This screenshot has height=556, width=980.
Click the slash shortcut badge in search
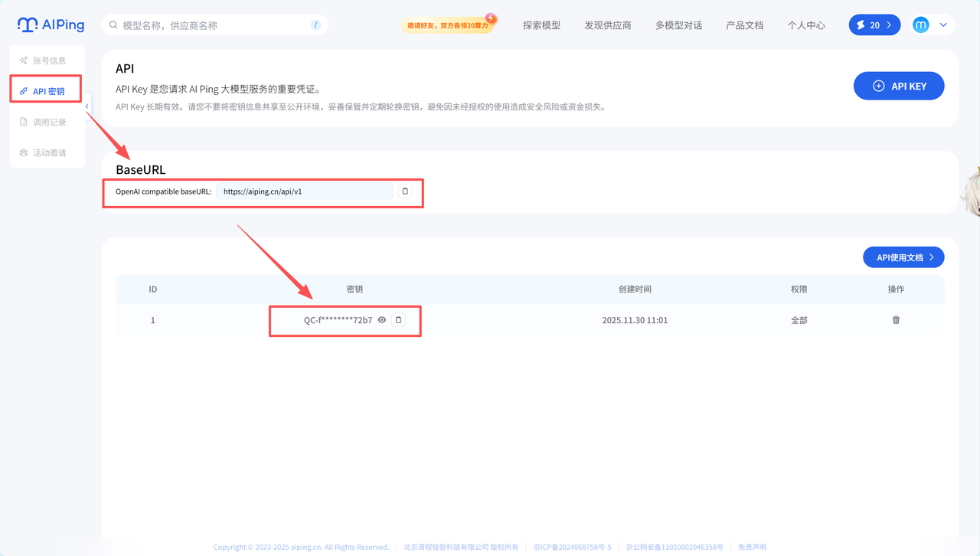tap(315, 25)
